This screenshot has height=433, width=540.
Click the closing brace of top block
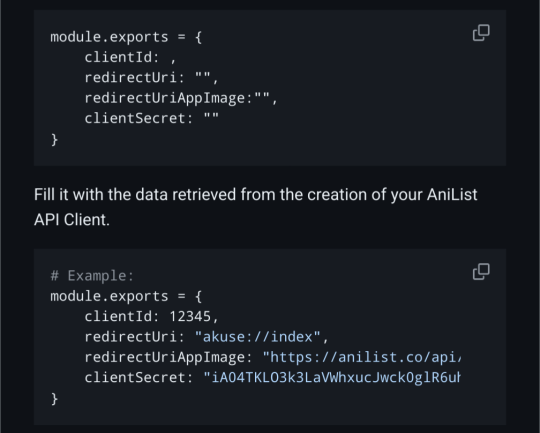click(54, 140)
